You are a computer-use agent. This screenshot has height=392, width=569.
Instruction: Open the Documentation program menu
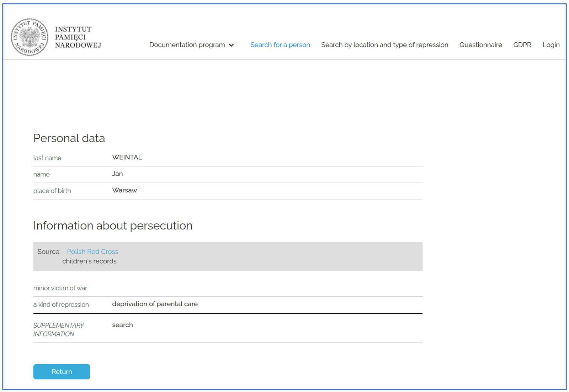pos(187,45)
